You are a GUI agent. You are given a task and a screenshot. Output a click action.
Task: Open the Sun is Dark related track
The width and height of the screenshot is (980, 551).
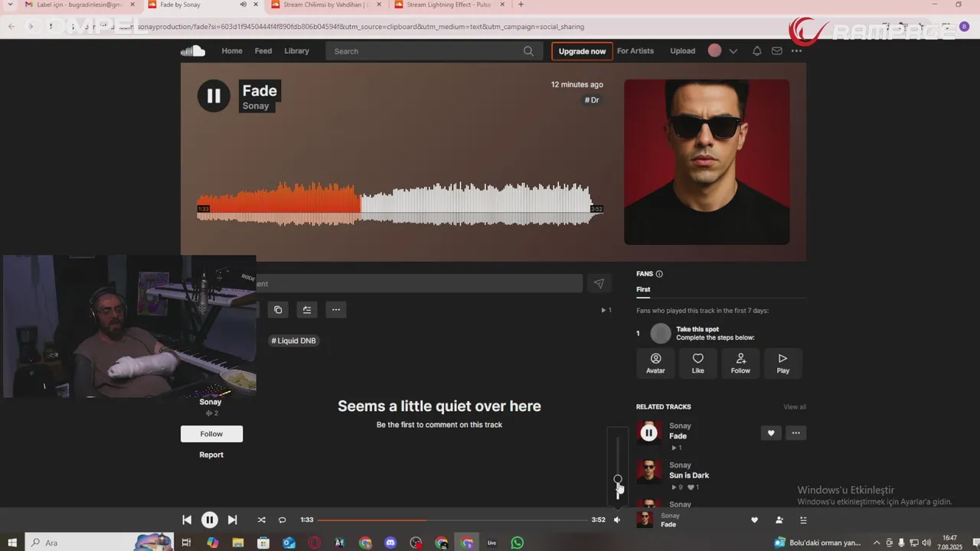point(689,475)
